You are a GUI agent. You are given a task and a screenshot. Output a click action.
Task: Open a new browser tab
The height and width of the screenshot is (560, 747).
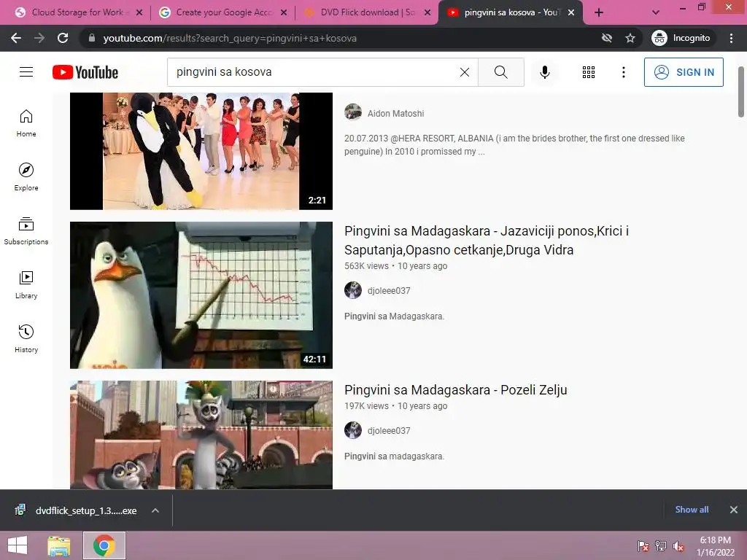click(x=599, y=12)
